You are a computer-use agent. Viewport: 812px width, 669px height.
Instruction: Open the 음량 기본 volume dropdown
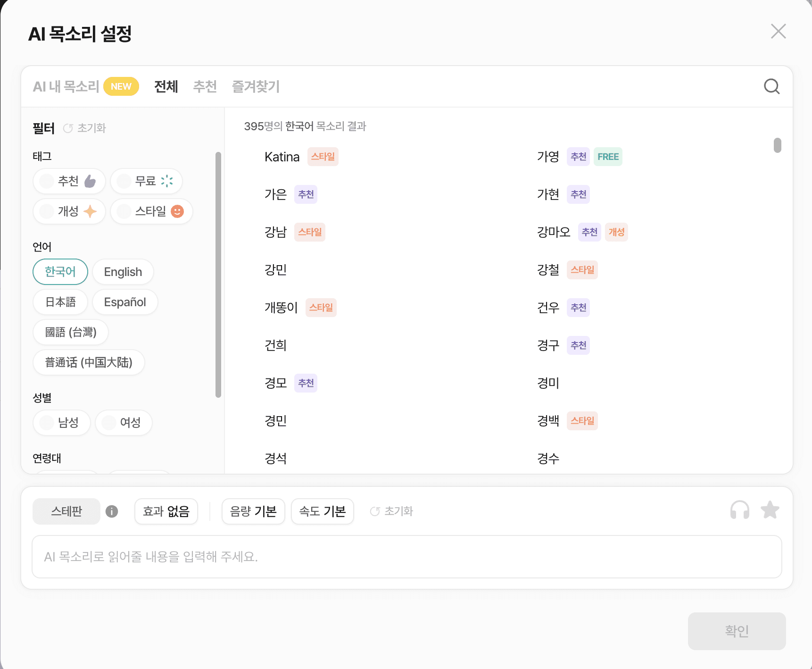tap(253, 511)
